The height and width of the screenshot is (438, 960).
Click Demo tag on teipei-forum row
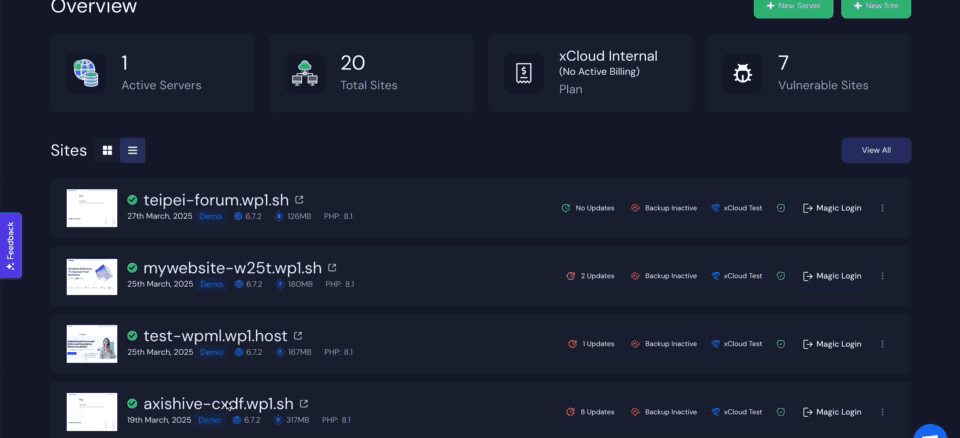(x=211, y=216)
